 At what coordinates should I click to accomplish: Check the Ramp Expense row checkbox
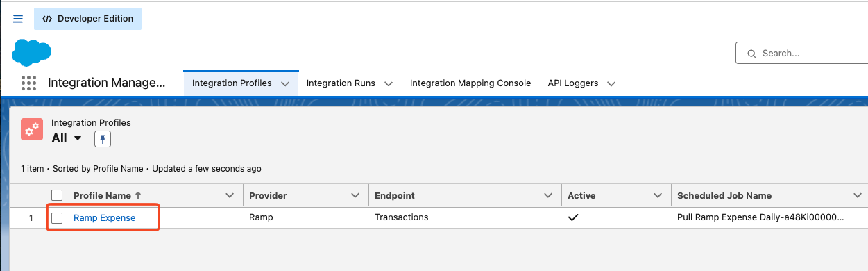click(57, 218)
